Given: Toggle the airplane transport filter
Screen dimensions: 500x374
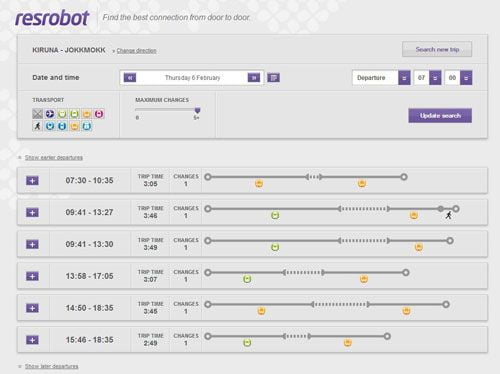Looking at the screenshot, I should 50,114.
